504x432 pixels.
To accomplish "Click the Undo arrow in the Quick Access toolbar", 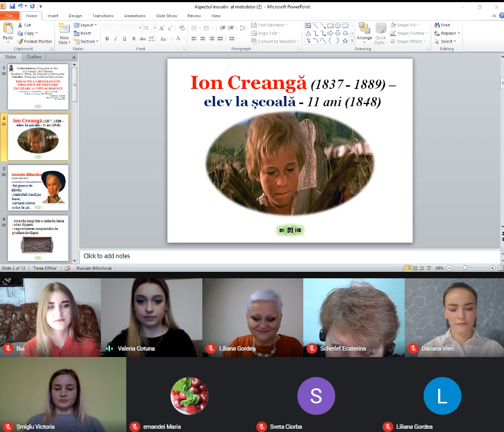I will point(21,6).
